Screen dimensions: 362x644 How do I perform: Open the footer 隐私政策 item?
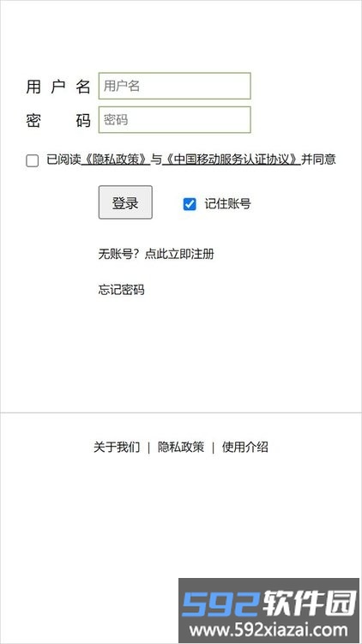[181, 447]
